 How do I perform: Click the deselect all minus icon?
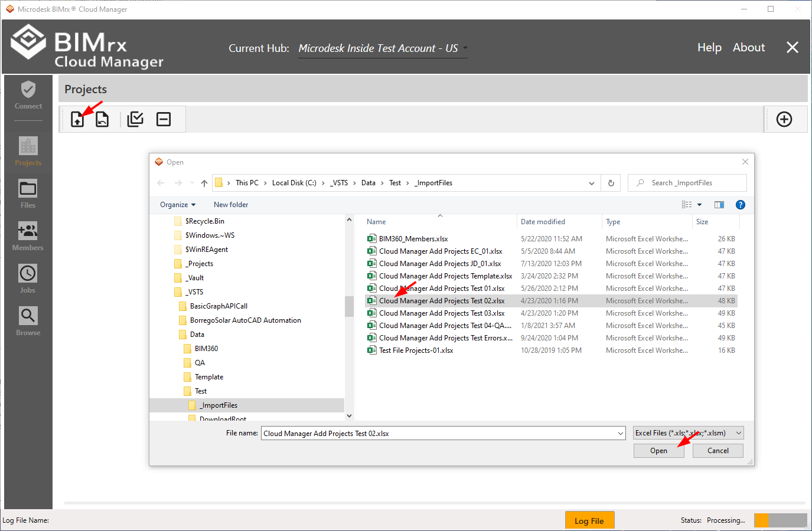tap(164, 119)
